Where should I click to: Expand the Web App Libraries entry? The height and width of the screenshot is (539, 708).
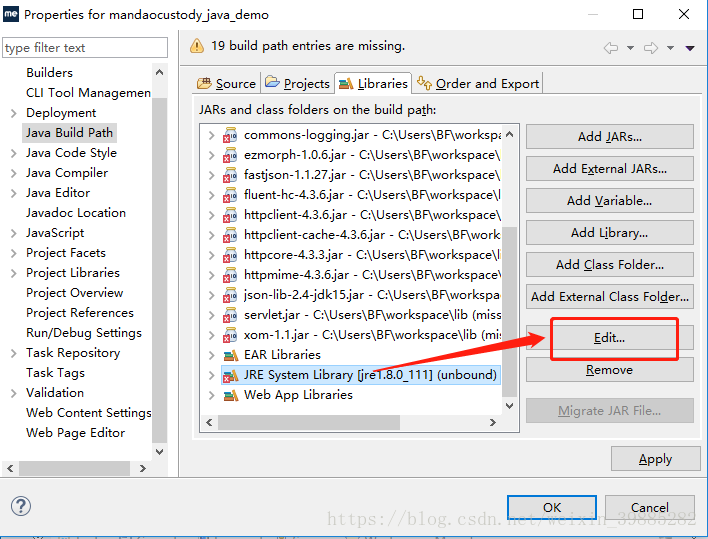tap(211, 395)
